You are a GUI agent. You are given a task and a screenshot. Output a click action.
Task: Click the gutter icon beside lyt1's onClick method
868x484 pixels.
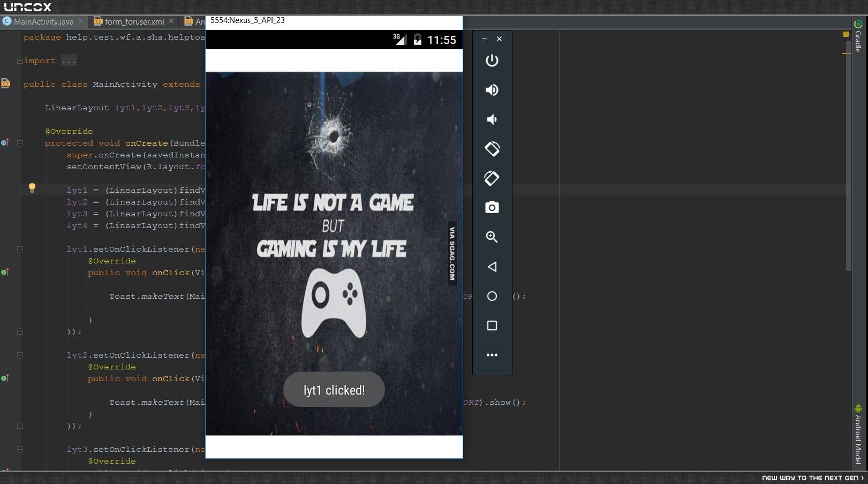coord(5,272)
